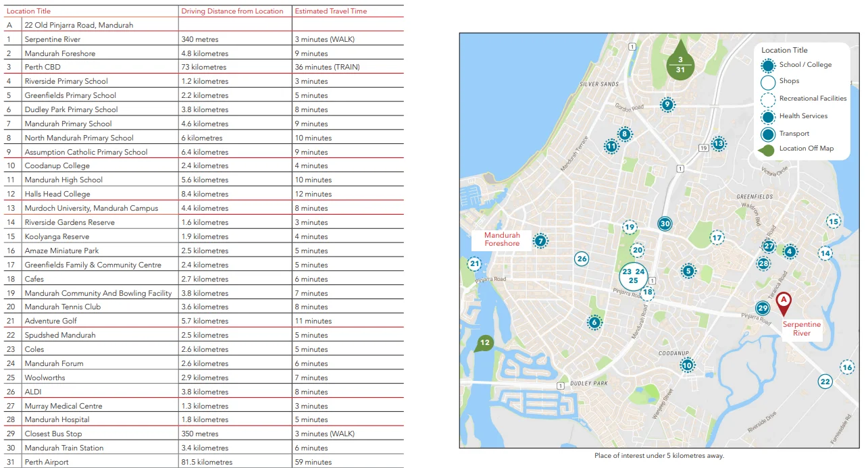
Task: Click school marker 10 in Coodanup
Action: point(687,365)
